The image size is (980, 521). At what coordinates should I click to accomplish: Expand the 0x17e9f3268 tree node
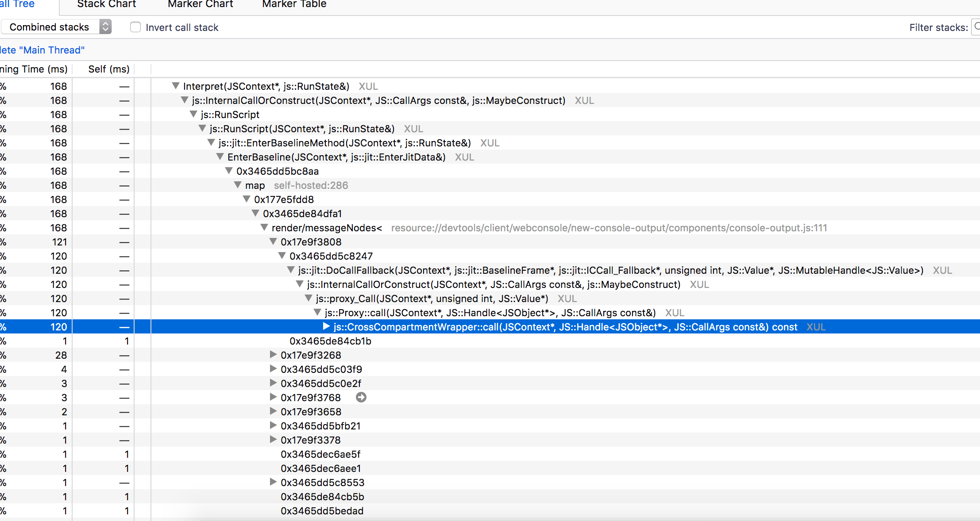273,355
